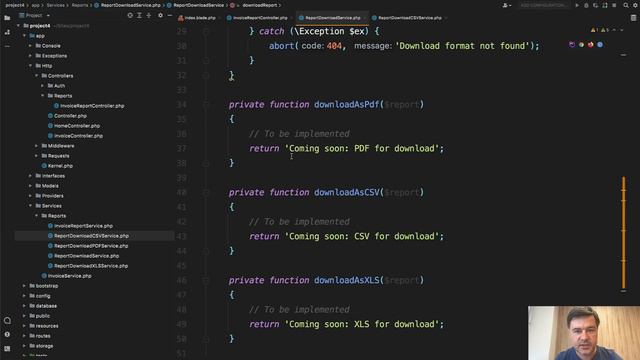Collapse the Services folder
Screen dimensions: 640x360
[x=30, y=206]
